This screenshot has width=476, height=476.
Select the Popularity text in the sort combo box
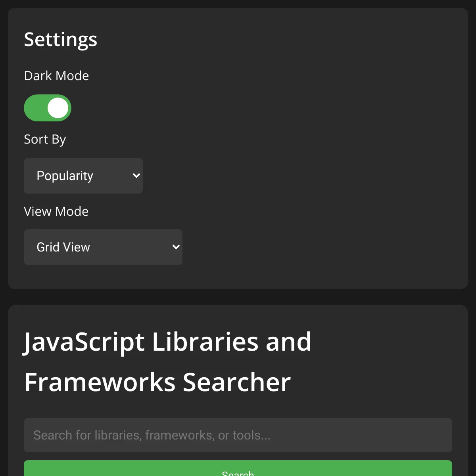coord(65,176)
